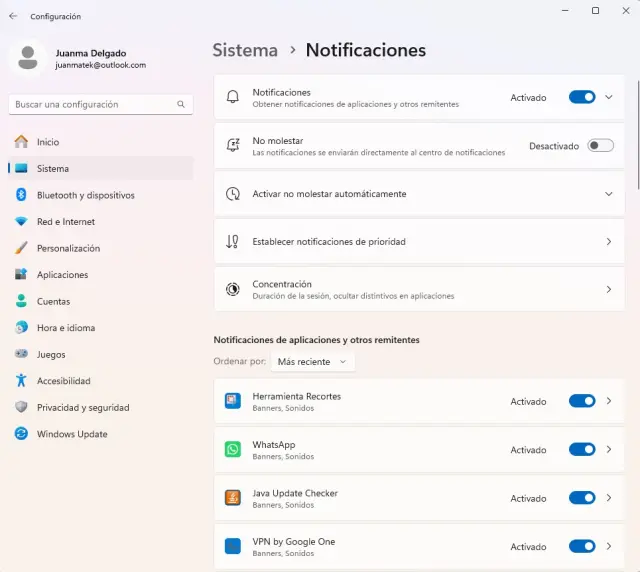Open Personalización in the sidebar
640x572 pixels.
68,248
